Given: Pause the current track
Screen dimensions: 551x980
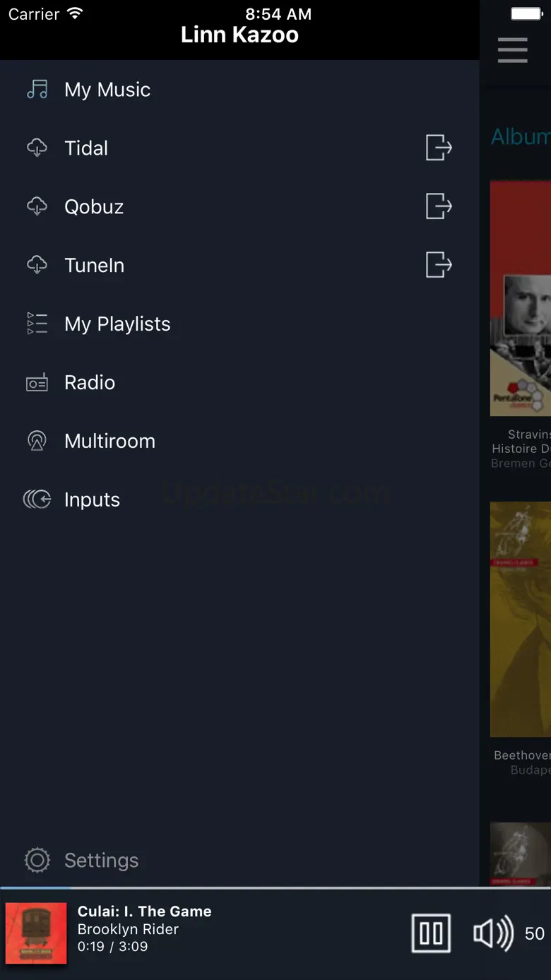Looking at the screenshot, I should click(431, 933).
